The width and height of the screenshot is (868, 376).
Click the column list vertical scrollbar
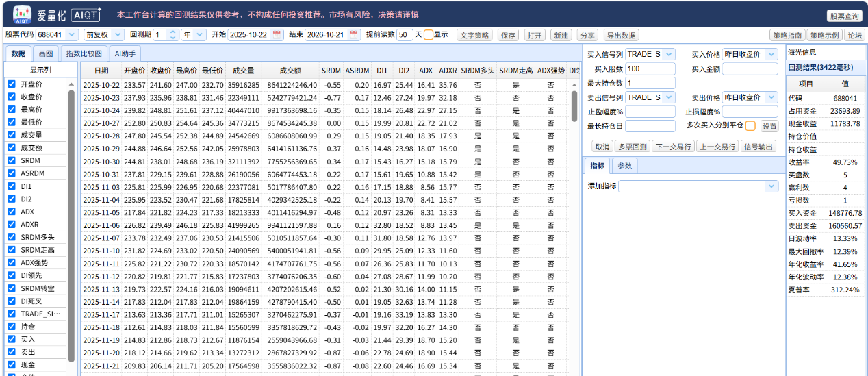[x=71, y=226]
